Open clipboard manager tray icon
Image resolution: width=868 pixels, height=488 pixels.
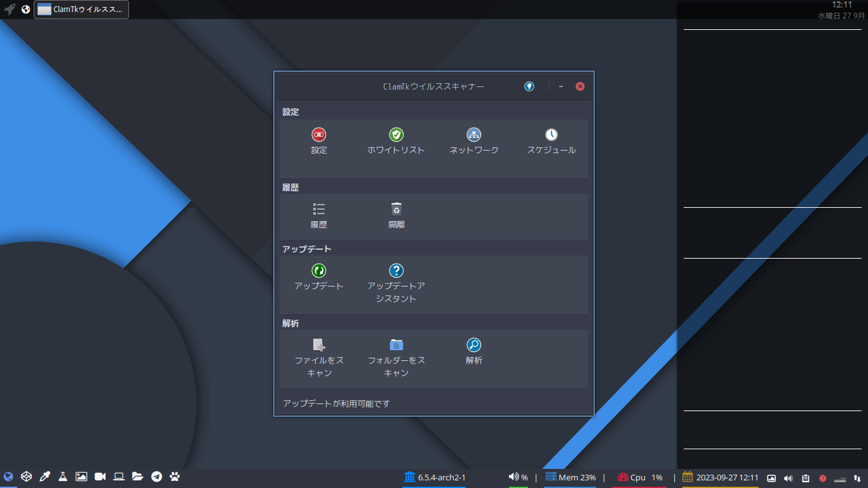point(806,478)
